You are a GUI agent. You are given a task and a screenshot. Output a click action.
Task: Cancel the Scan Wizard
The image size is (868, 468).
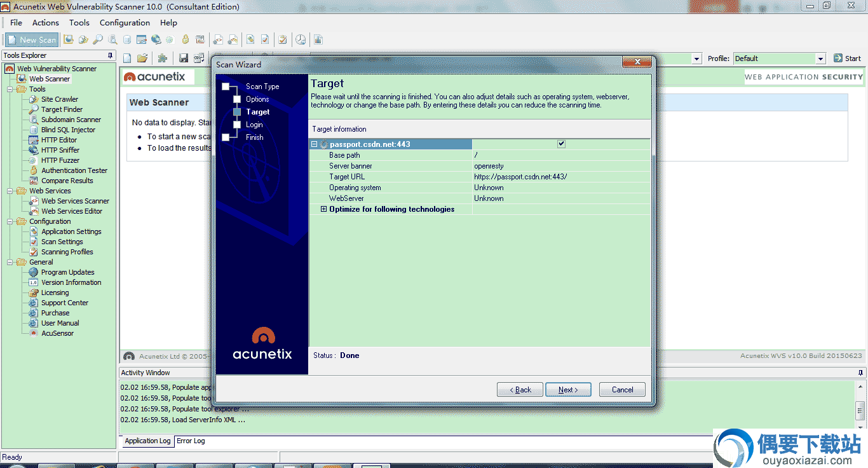click(622, 390)
